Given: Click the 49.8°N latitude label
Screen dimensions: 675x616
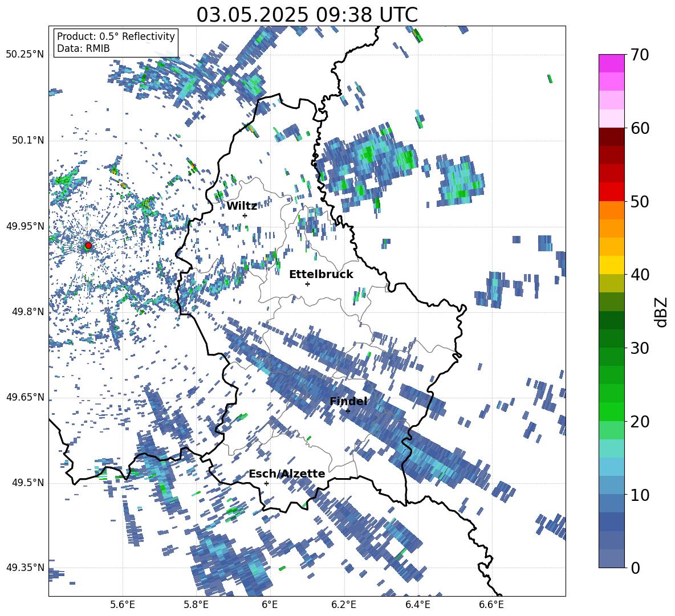Looking at the screenshot, I should click(27, 312).
